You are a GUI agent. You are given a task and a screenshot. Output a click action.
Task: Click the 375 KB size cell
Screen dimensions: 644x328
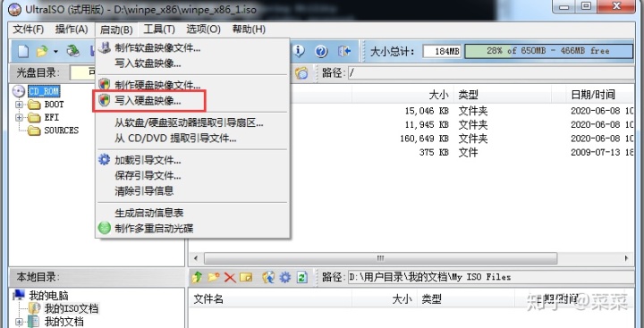pyautogui.click(x=434, y=152)
